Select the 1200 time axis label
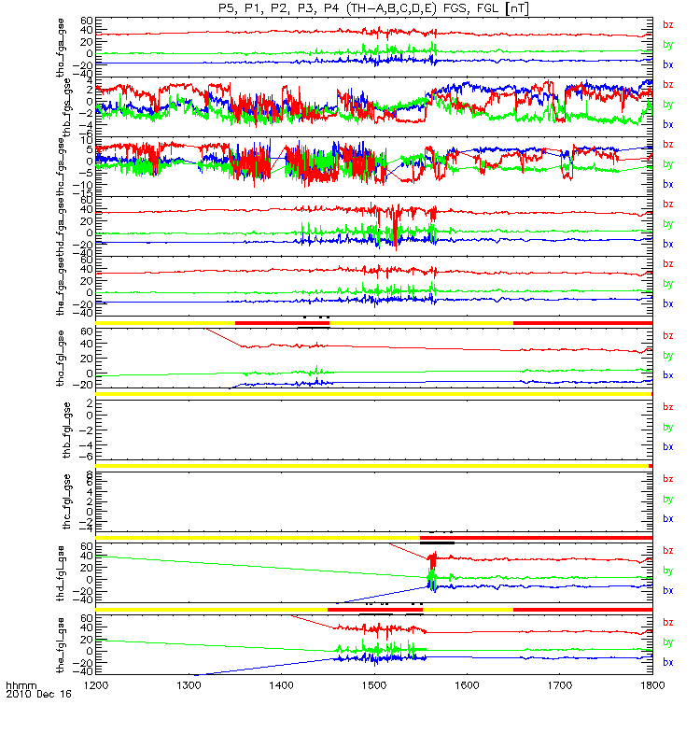Screen dimensions: 700x747 [96, 685]
